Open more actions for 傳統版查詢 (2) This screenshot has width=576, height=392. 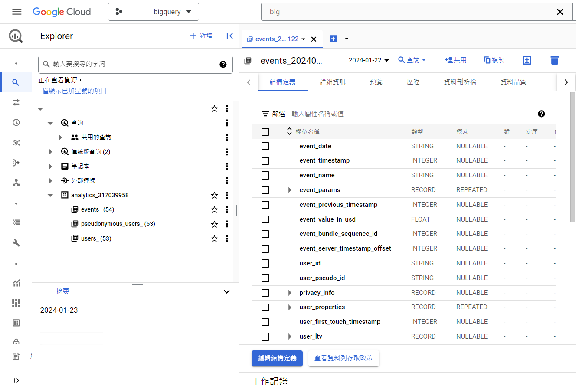227,152
